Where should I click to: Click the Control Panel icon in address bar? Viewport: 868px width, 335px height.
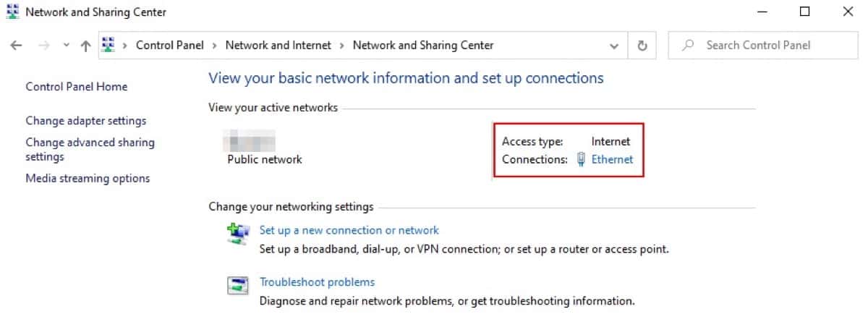click(x=109, y=45)
